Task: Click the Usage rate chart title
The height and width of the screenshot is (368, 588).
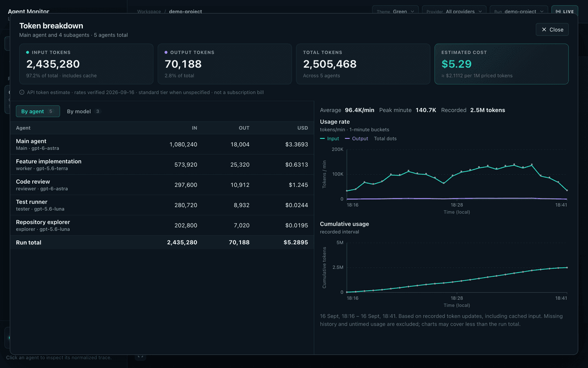Action: point(334,122)
